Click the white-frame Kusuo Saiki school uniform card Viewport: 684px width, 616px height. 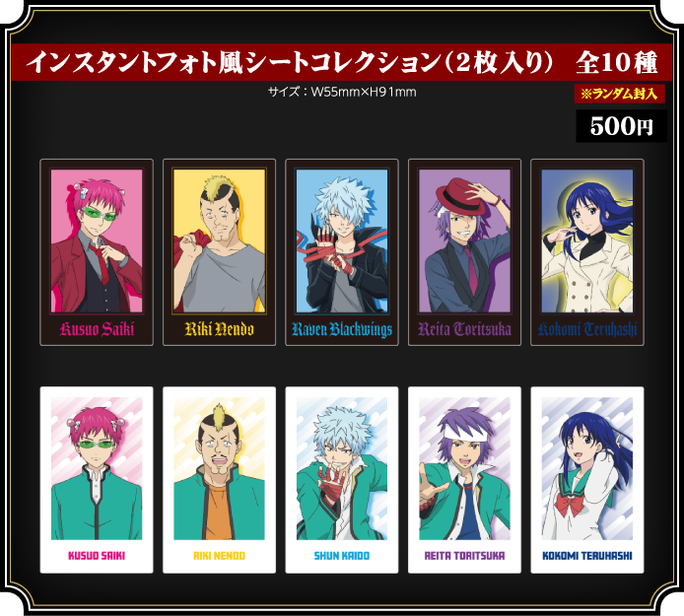97,480
